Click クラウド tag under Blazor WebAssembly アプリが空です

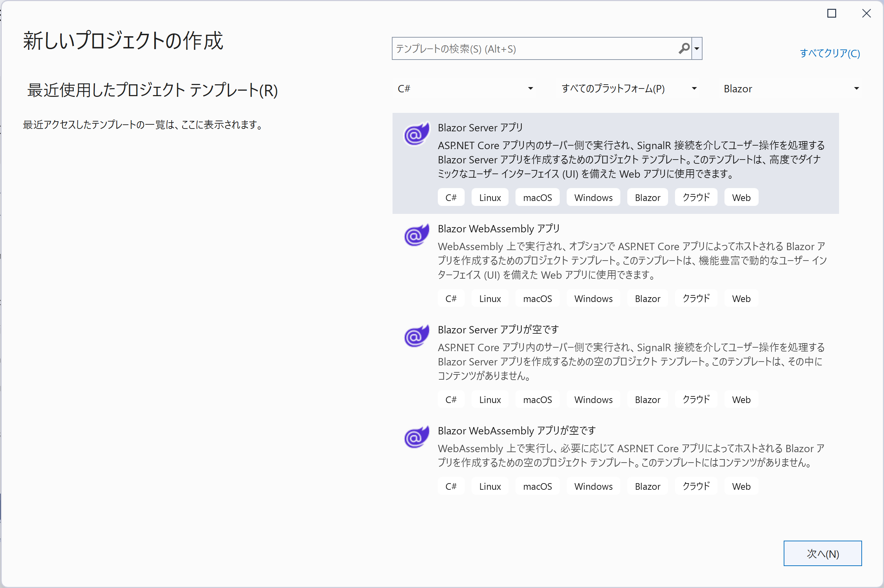click(696, 486)
